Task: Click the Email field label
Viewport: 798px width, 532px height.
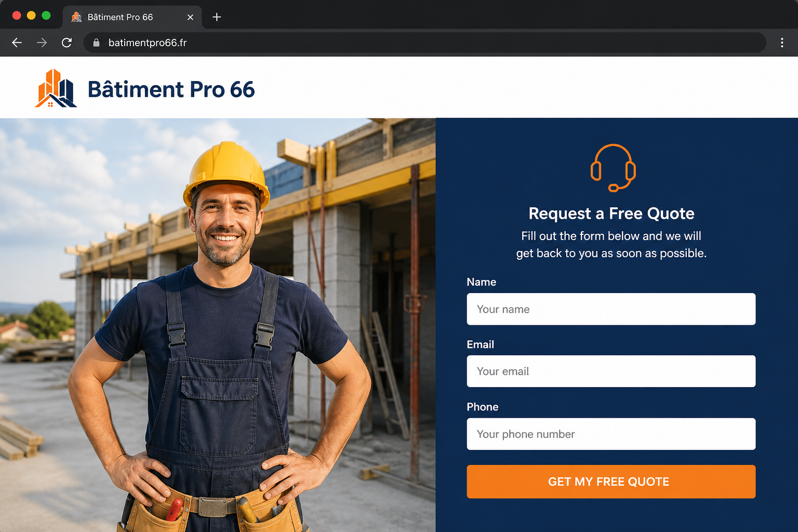Action: click(x=480, y=344)
